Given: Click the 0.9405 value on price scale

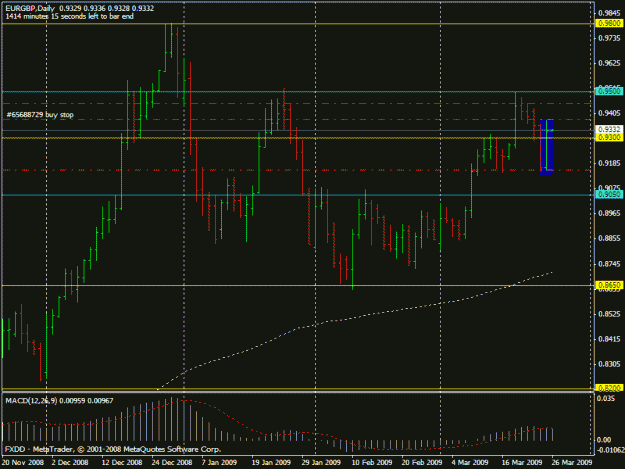Looking at the screenshot, I should 609,113.
